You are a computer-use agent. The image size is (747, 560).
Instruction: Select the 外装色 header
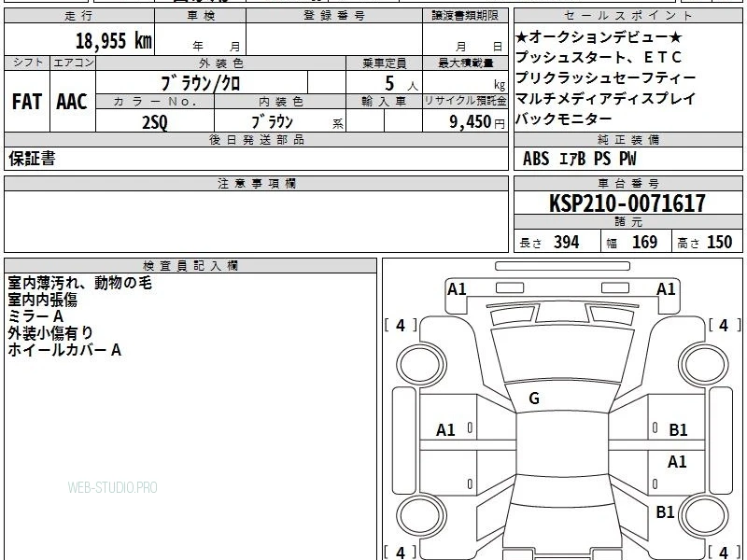point(221,63)
